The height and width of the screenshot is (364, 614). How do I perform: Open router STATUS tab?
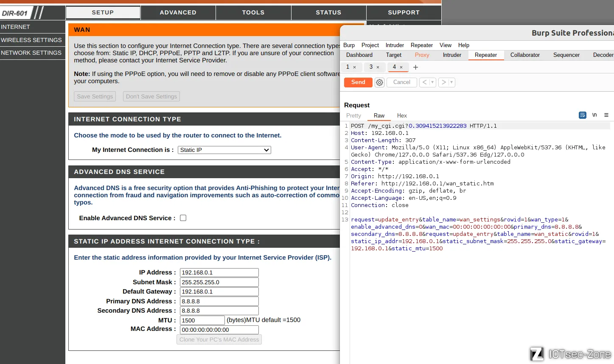tap(328, 12)
